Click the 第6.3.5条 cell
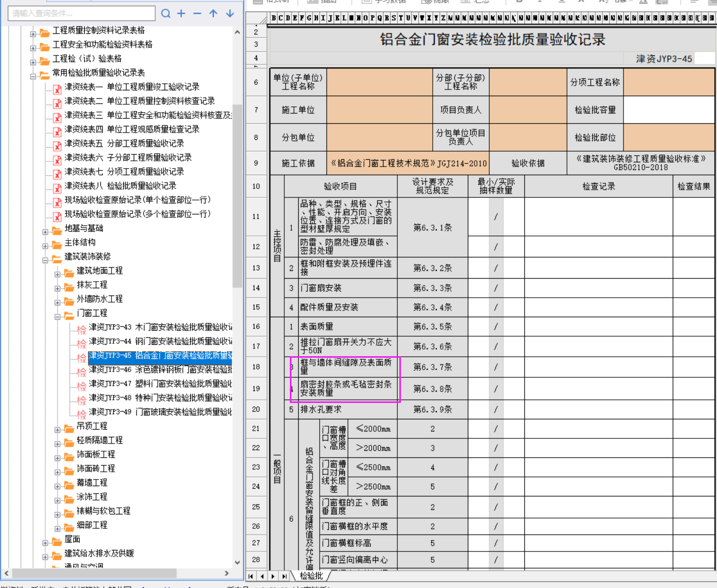 [433, 326]
